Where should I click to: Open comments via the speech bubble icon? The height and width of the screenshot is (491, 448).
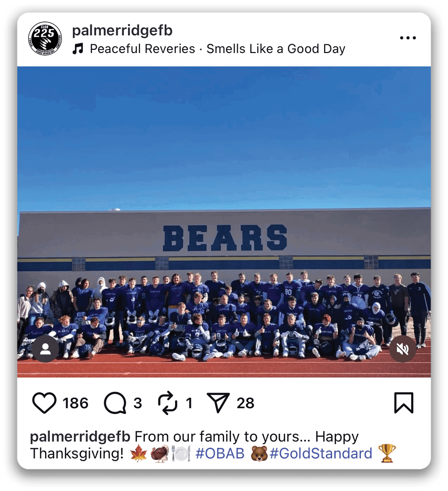pyautogui.click(x=115, y=403)
